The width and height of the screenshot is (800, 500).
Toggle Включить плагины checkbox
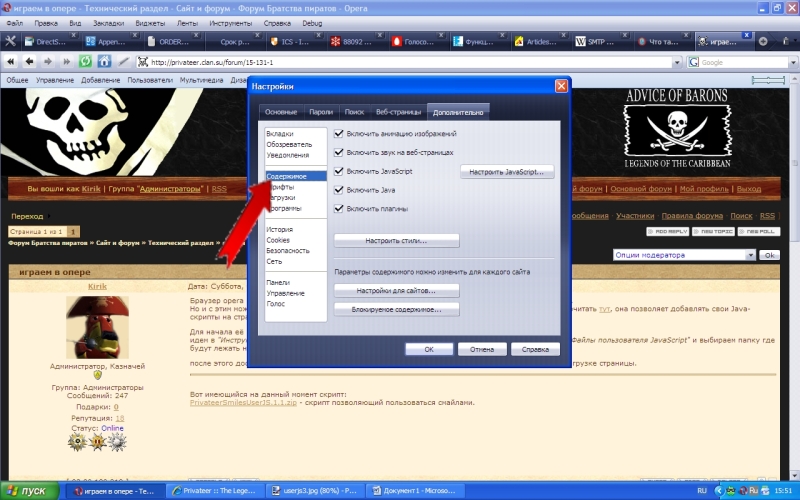338,208
